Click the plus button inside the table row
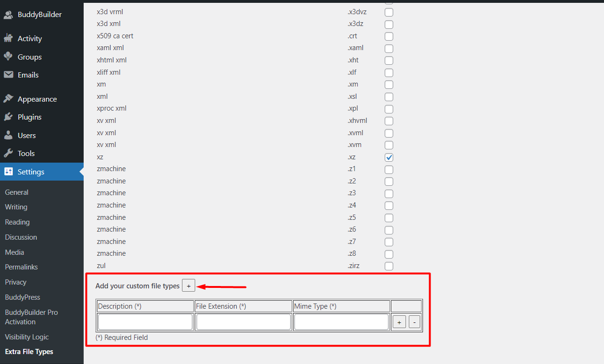 [399, 321]
